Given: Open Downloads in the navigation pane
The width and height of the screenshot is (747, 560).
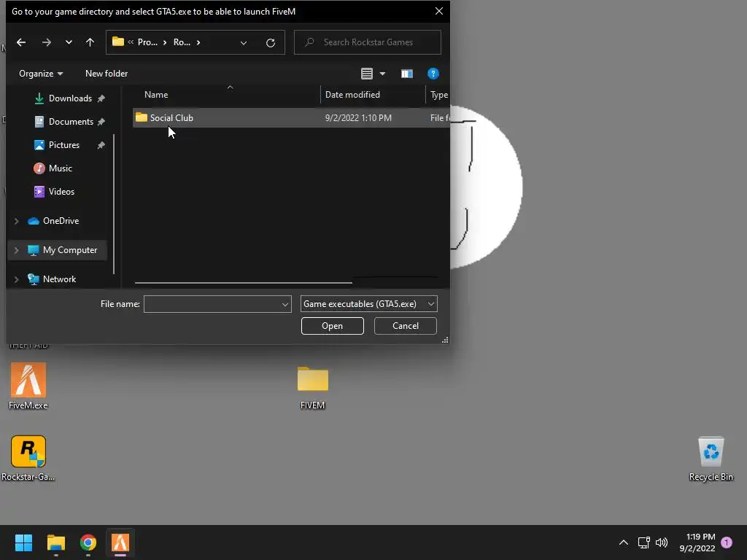Looking at the screenshot, I should click(x=70, y=98).
